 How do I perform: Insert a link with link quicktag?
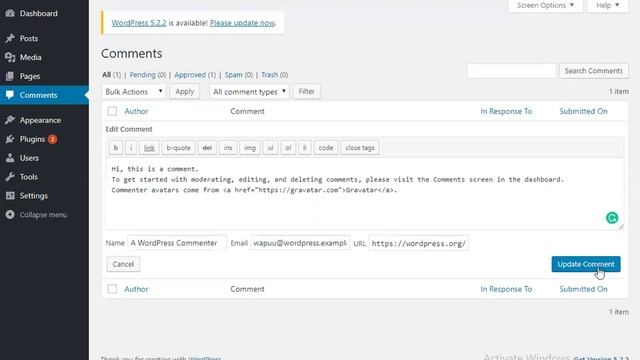pyautogui.click(x=149, y=148)
